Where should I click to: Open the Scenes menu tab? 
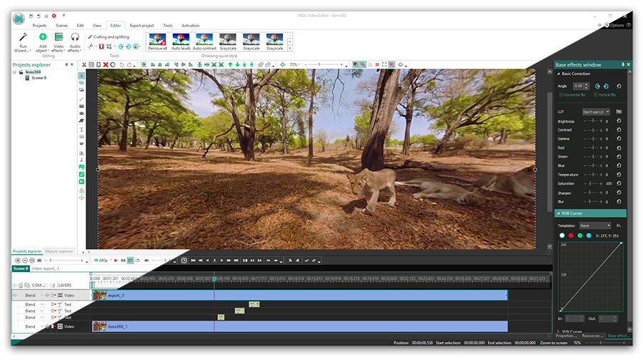point(61,26)
